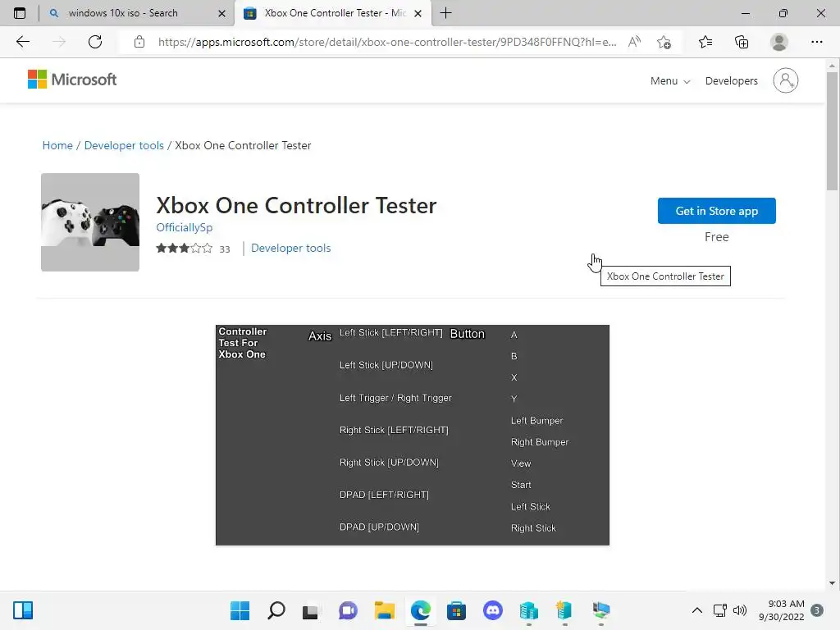Open taskbar Search
Screen dimensions: 840x630
pos(276,610)
